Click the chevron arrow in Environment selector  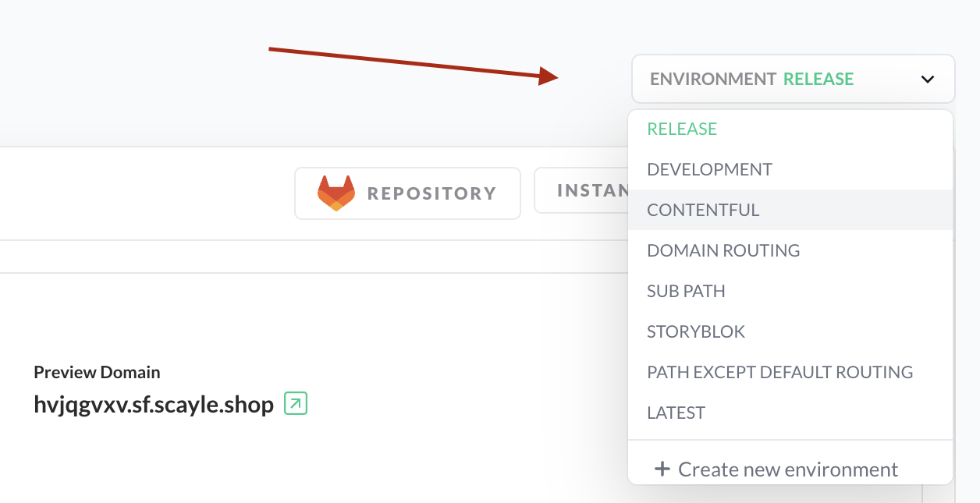pos(927,79)
